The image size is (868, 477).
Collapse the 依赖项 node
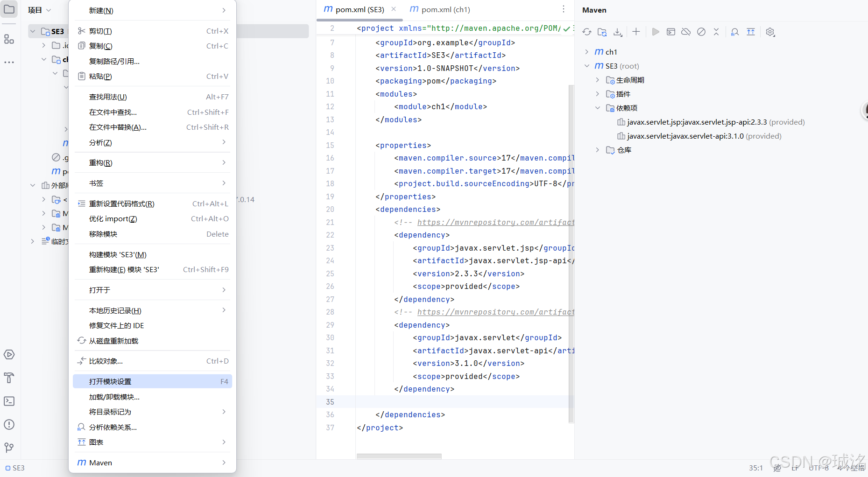click(x=597, y=108)
